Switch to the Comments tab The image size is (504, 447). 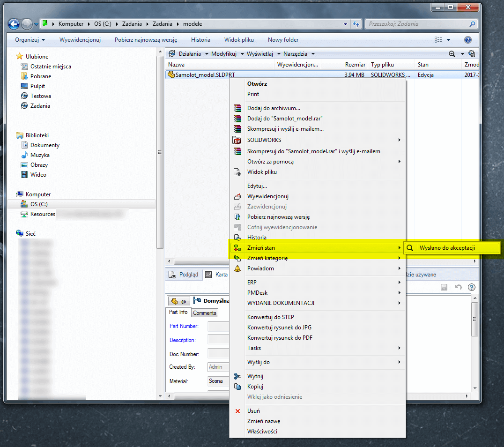(x=205, y=313)
